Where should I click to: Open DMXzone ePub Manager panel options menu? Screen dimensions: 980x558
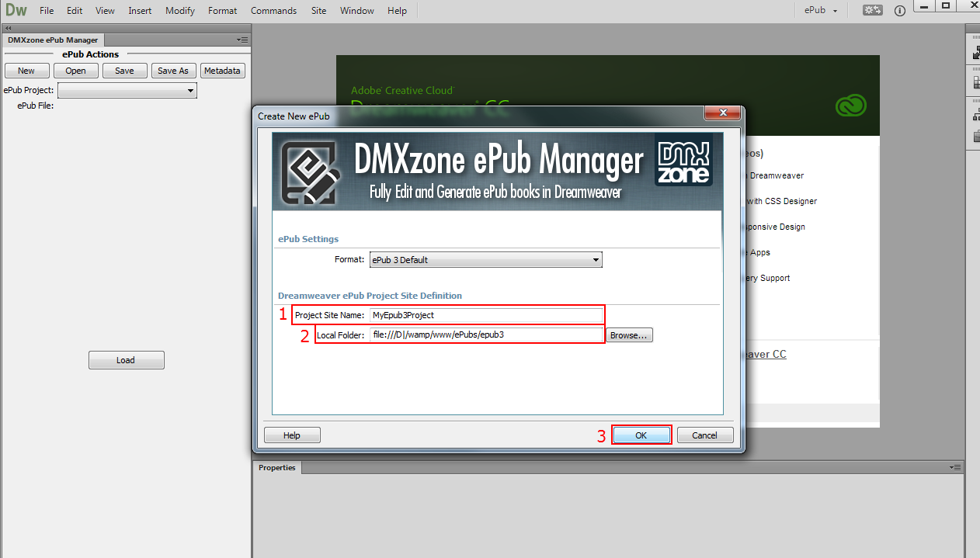(x=242, y=40)
